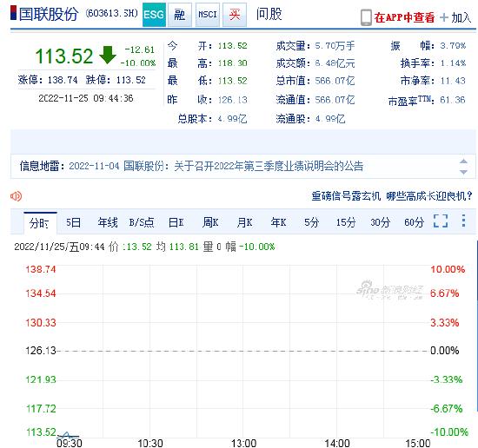Image resolution: width=478 pixels, height=448 pixels.
Task: Click the 成交额 6.48亿元 value
Action: pyautogui.click(x=335, y=63)
